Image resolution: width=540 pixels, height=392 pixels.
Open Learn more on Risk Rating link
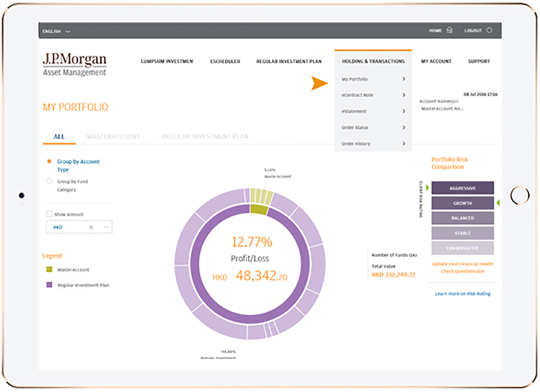point(462,294)
